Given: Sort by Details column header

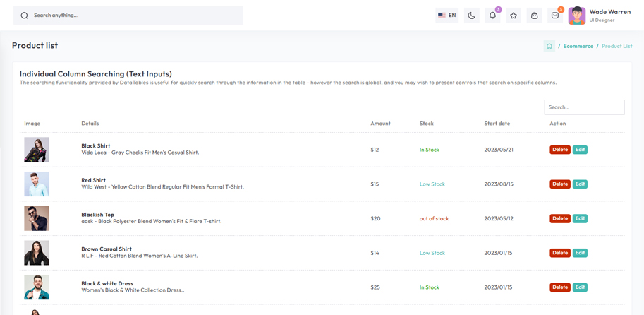Looking at the screenshot, I should tap(90, 124).
